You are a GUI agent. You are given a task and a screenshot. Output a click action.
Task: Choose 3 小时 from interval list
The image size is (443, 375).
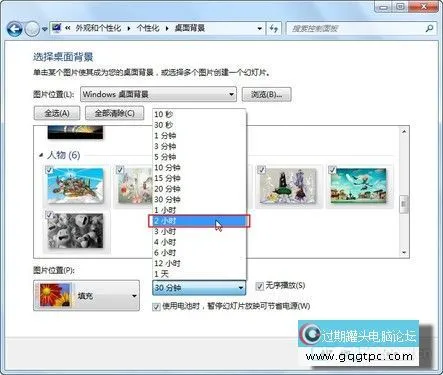pyautogui.click(x=199, y=231)
